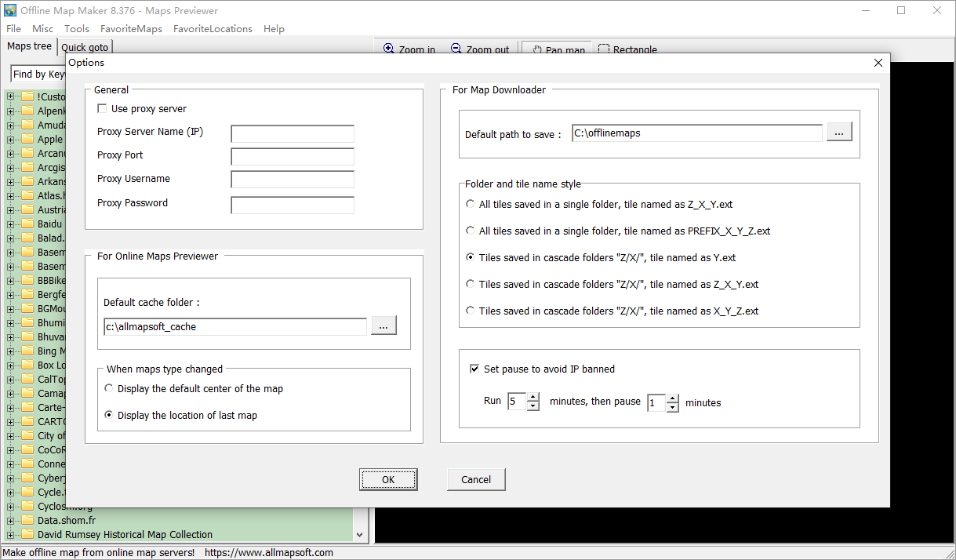The width and height of the screenshot is (956, 560).
Task: Click the Zoom out magnifier icon
Action: point(456,49)
